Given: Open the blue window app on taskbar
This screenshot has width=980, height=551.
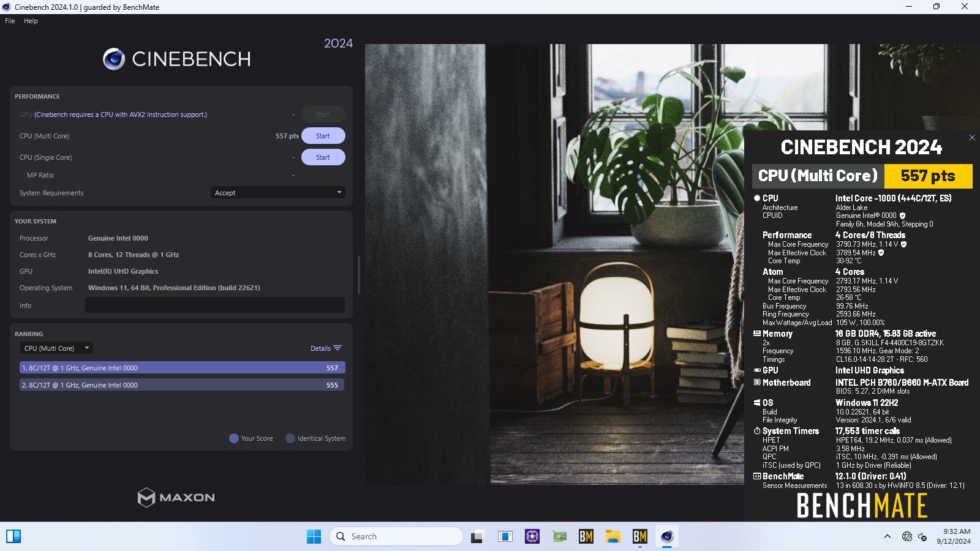Looking at the screenshot, I should (x=505, y=536).
